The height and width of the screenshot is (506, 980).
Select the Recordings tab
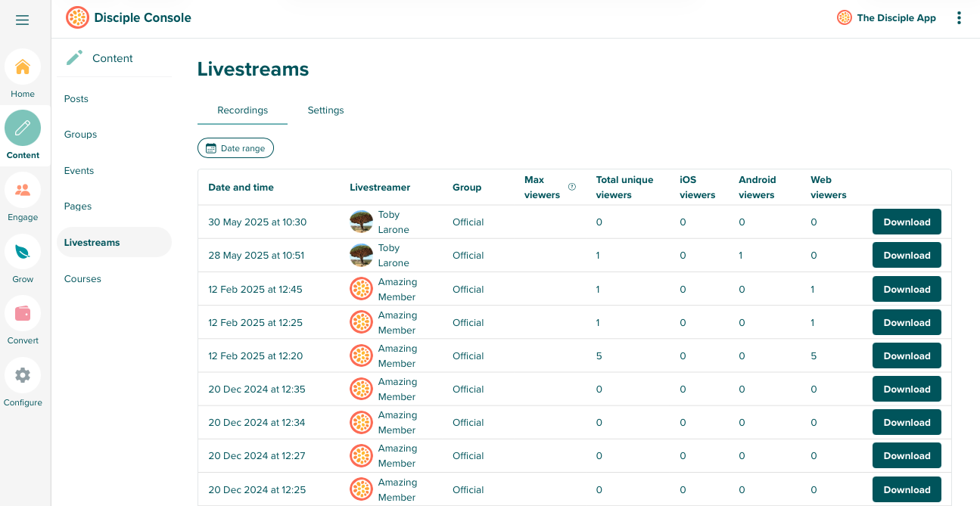[x=242, y=110]
